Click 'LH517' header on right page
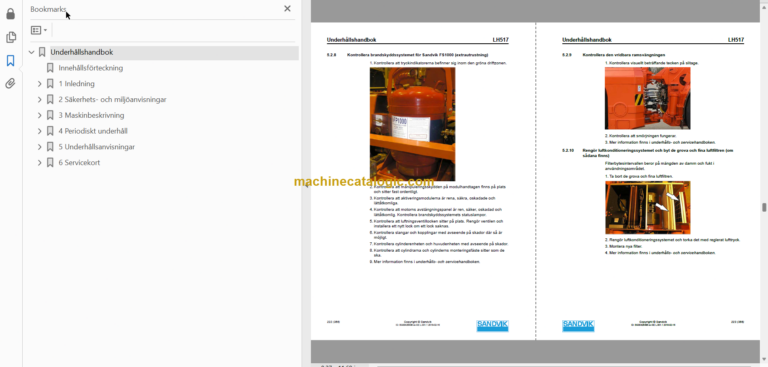The height and width of the screenshot is (367, 768). (x=736, y=40)
